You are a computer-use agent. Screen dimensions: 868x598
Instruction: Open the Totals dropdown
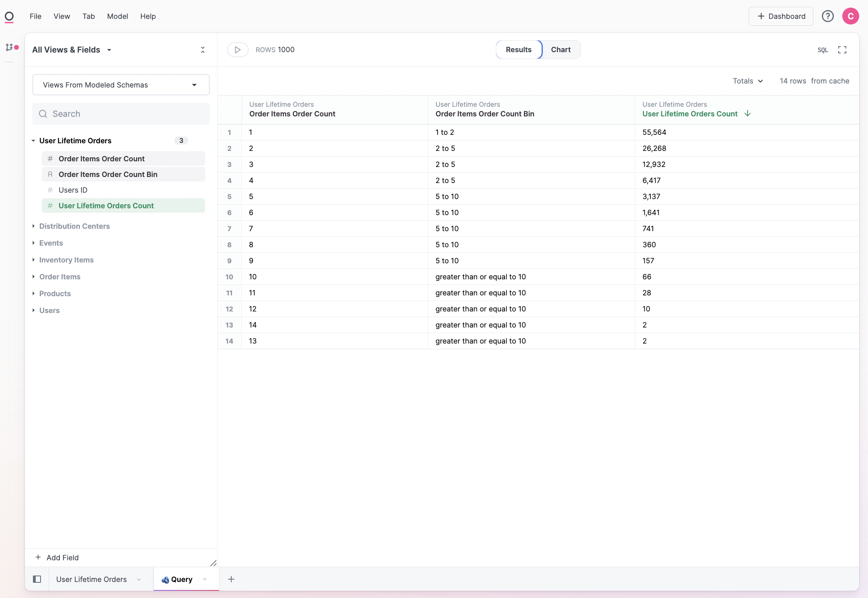[x=747, y=81]
